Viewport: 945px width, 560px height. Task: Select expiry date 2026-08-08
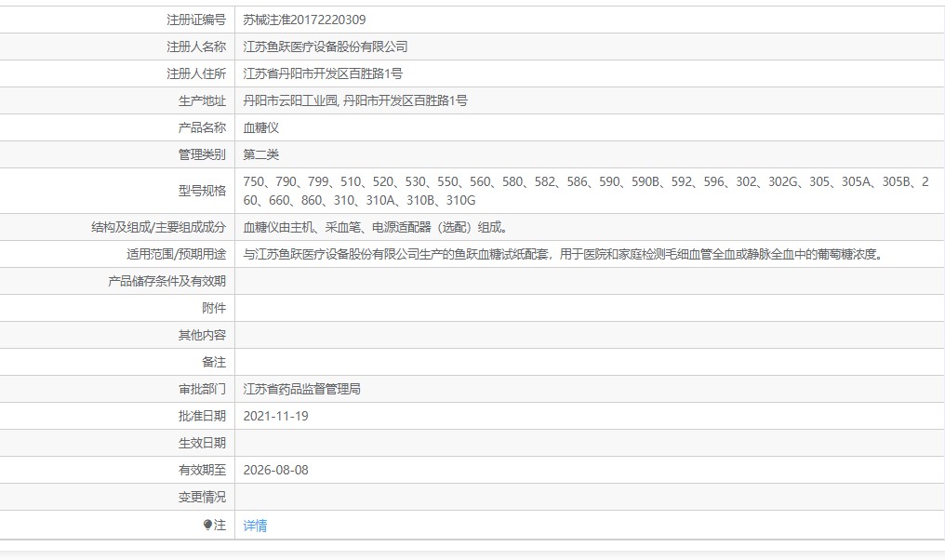(275, 470)
